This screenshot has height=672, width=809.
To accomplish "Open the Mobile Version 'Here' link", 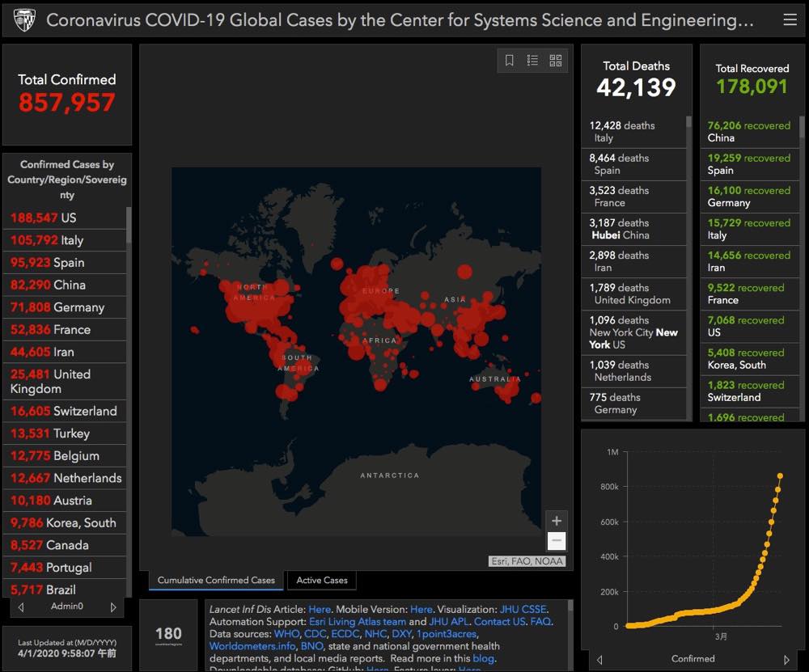I will pos(421,609).
